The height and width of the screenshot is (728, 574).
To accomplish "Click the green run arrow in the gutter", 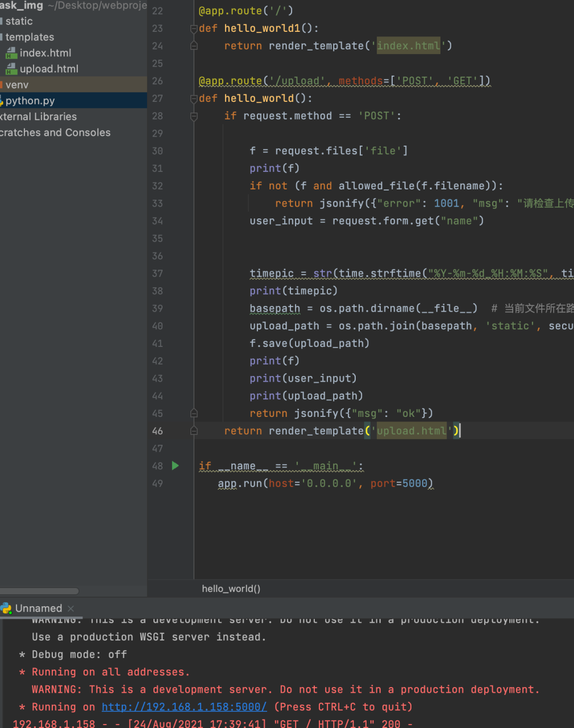I will click(175, 466).
